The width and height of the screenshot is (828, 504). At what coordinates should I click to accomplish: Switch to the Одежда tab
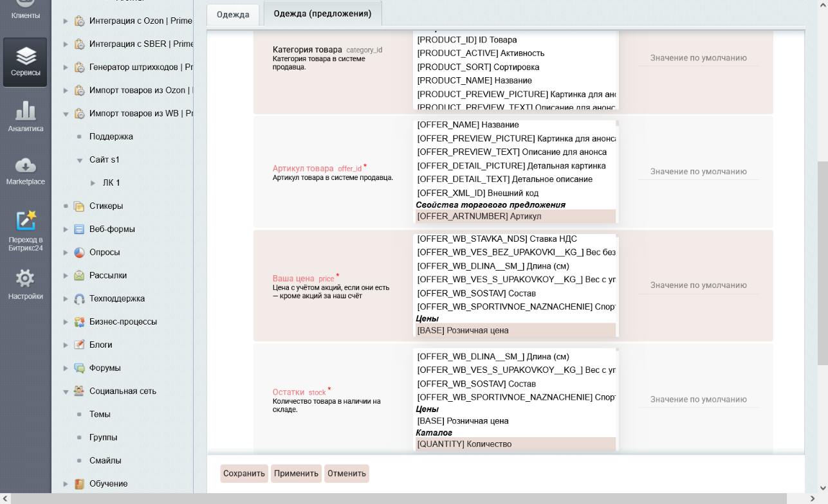(233, 15)
